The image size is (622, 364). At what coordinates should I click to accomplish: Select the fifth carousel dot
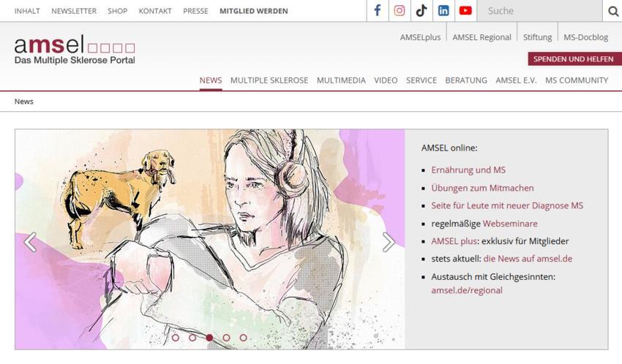coord(243,338)
